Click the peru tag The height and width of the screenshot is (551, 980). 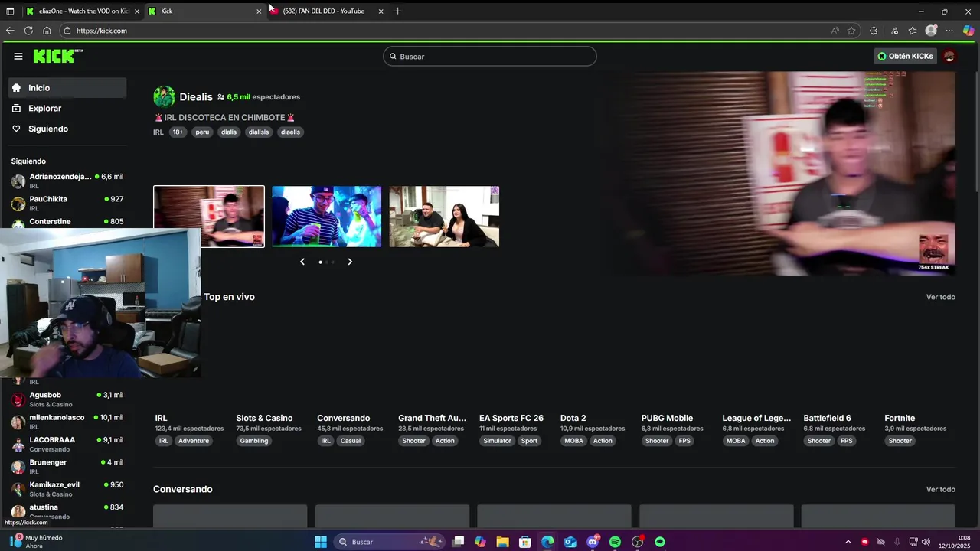click(x=202, y=132)
